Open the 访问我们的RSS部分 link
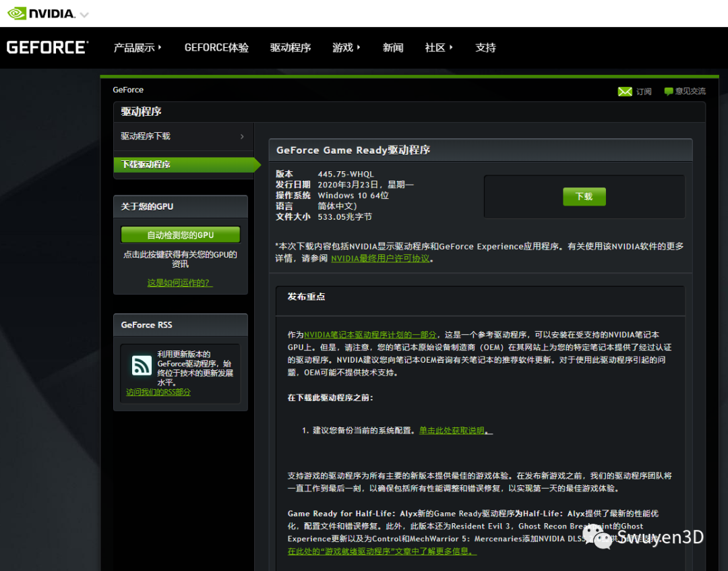Viewport: 728px width, 571px height. point(158,392)
